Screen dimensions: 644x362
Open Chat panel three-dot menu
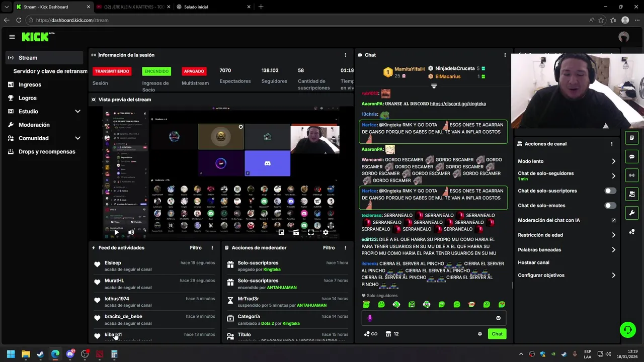tap(505, 55)
